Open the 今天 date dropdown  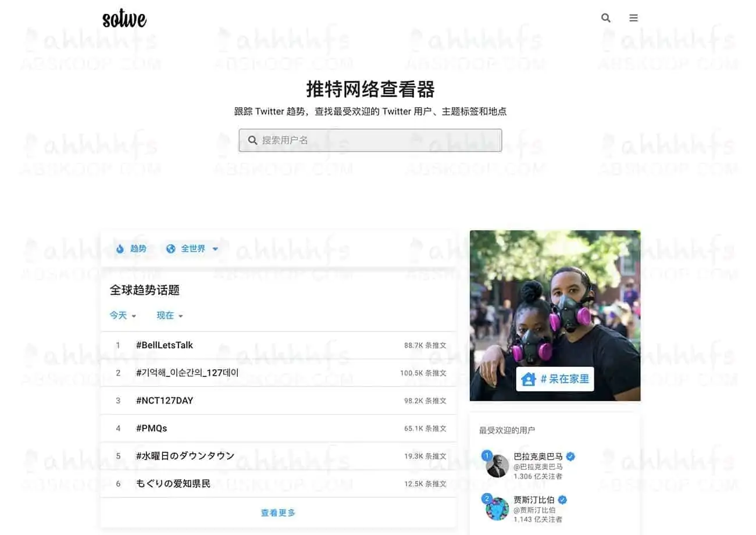click(x=121, y=315)
